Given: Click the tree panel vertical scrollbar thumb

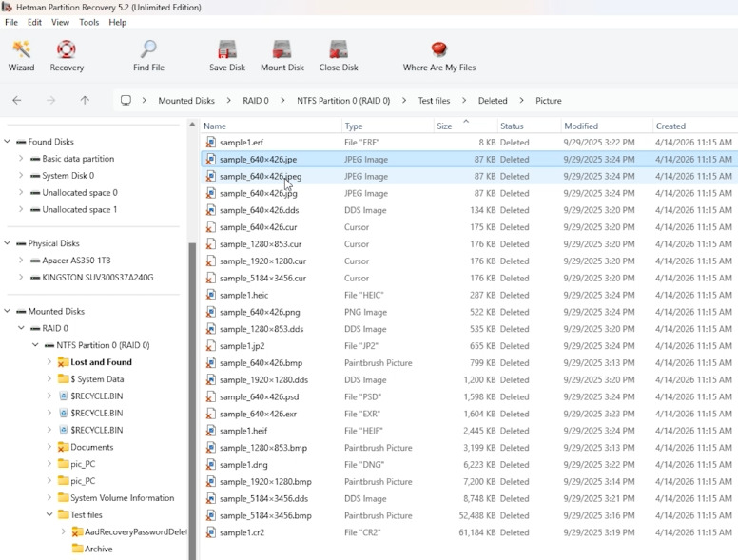Looking at the screenshot, I should point(192,400).
